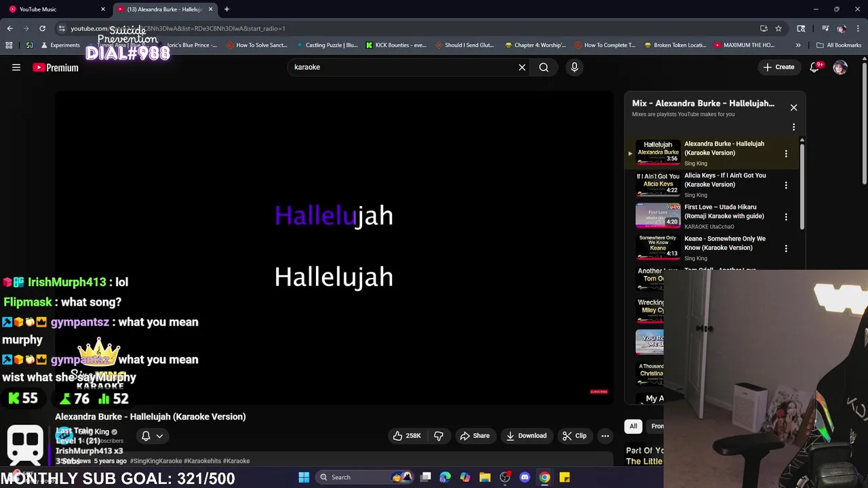
Task: Start voice search with microphone
Action: [x=574, y=67]
